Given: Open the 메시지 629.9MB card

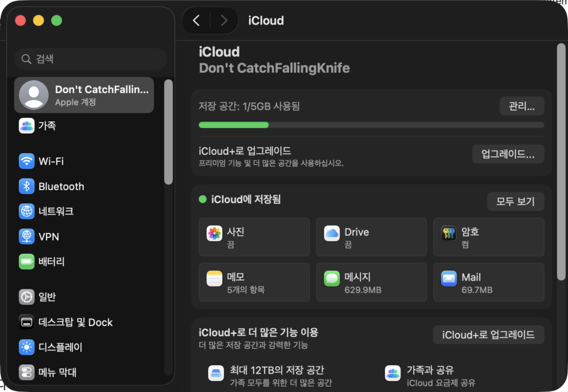Looking at the screenshot, I should click(x=371, y=282).
